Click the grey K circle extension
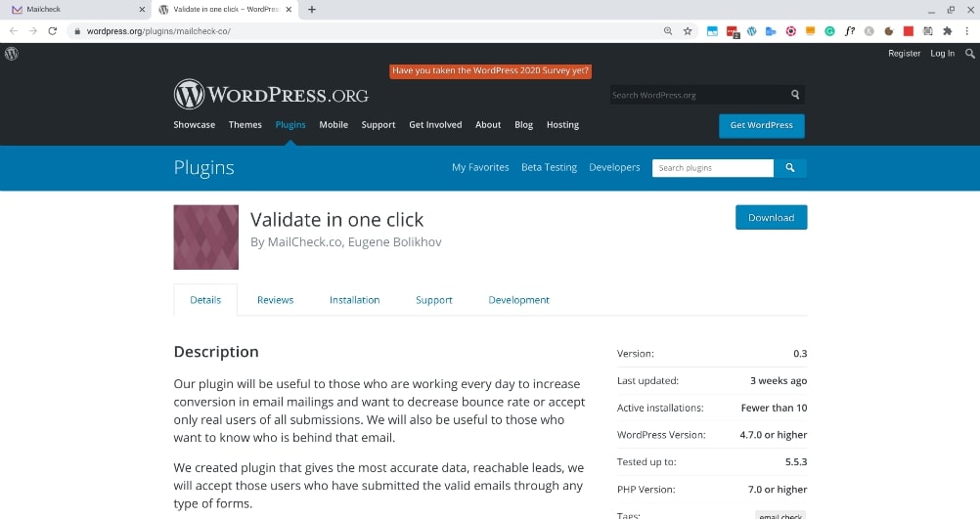The width and height of the screenshot is (980, 519). point(869,30)
